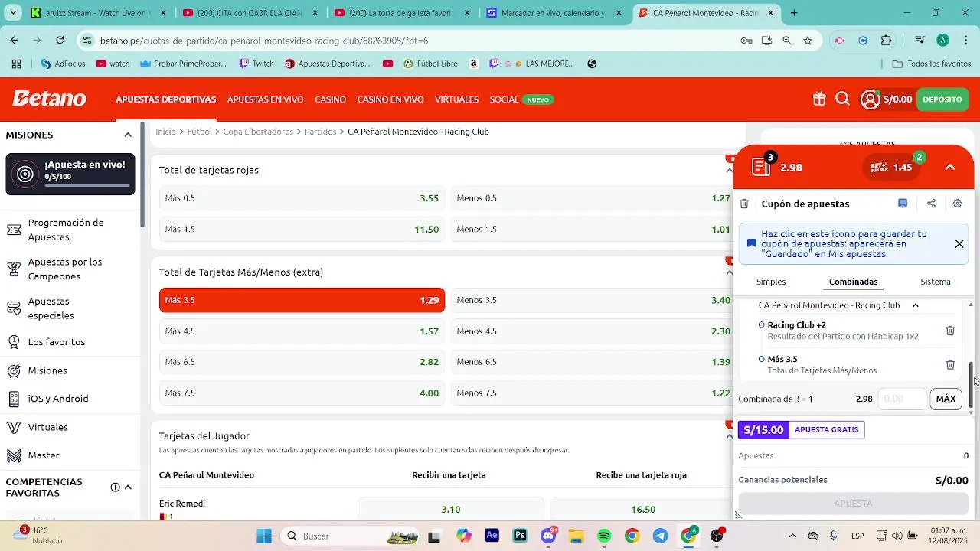Image resolution: width=980 pixels, height=551 pixels.
Task: Open Programación de Apuestas in sidebar
Action: click(x=69, y=230)
